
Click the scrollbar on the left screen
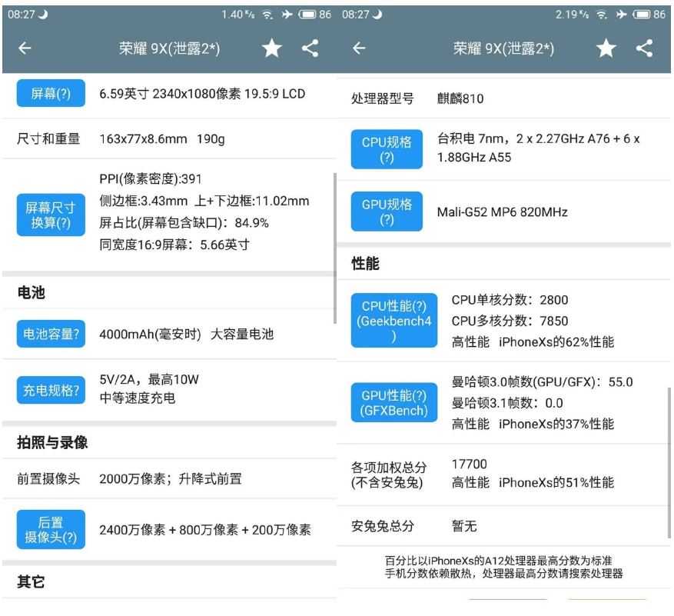334,248
